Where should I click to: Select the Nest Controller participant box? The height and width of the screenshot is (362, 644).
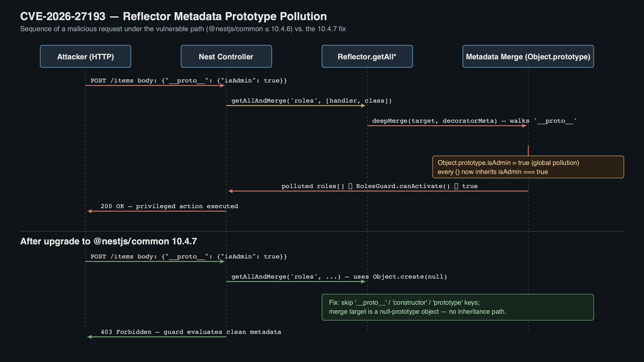coord(226,56)
